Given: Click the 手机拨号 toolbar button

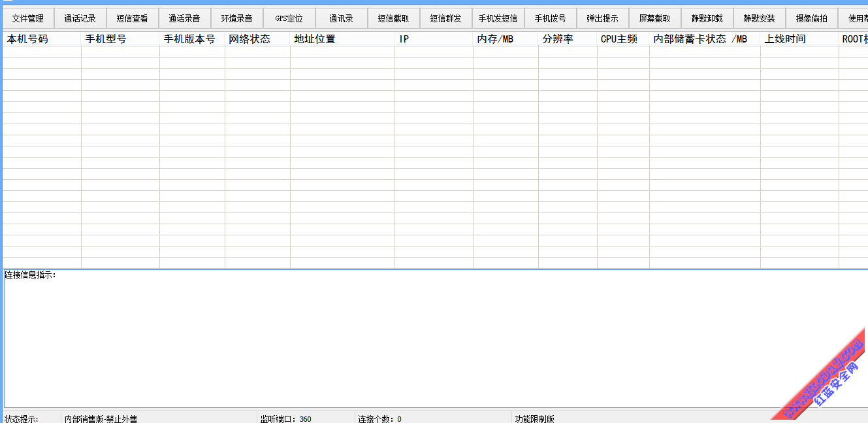Looking at the screenshot, I should [551, 18].
